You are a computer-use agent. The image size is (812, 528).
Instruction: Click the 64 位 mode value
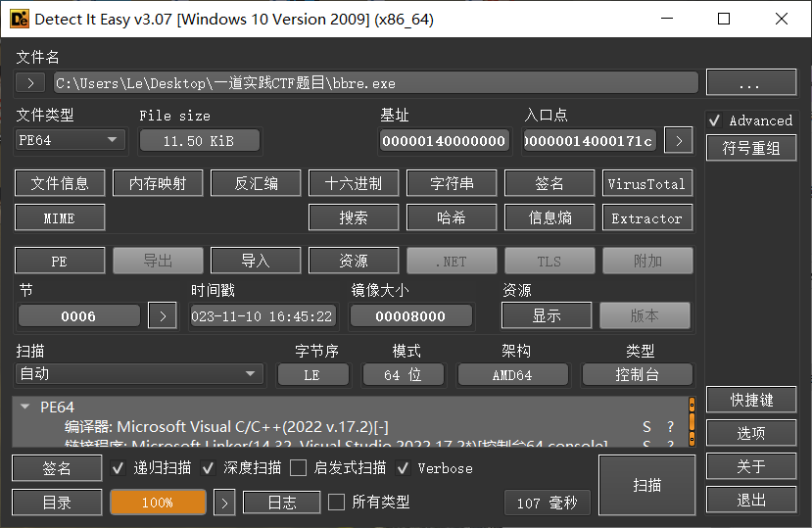point(403,374)
